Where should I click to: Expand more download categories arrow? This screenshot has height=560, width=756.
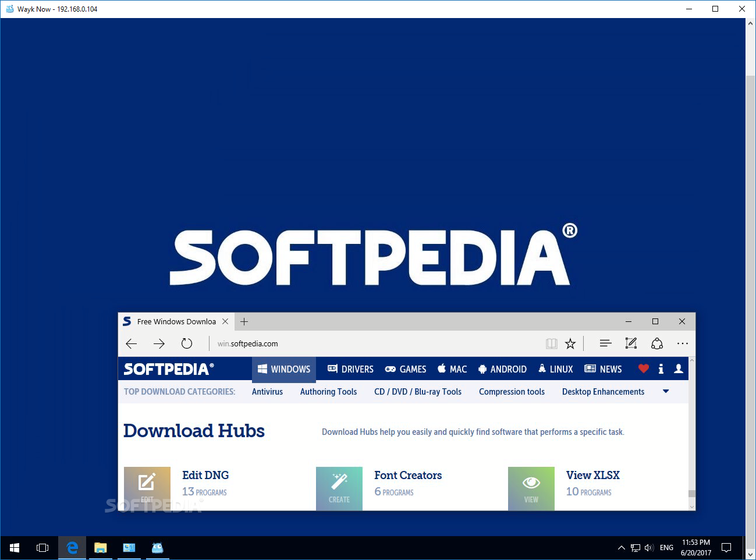coord(666,392)
